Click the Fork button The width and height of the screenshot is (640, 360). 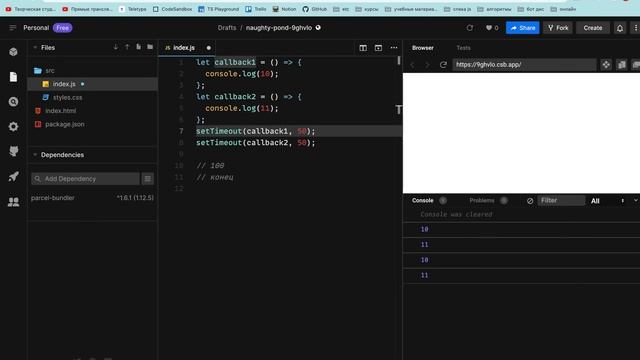[x=558, y=28]
